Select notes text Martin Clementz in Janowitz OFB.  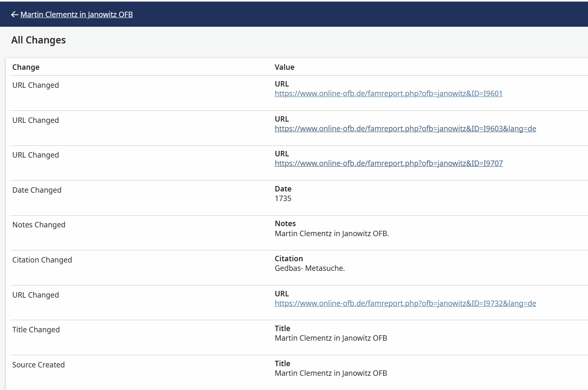pyautogui.click(x=331, y=234)
